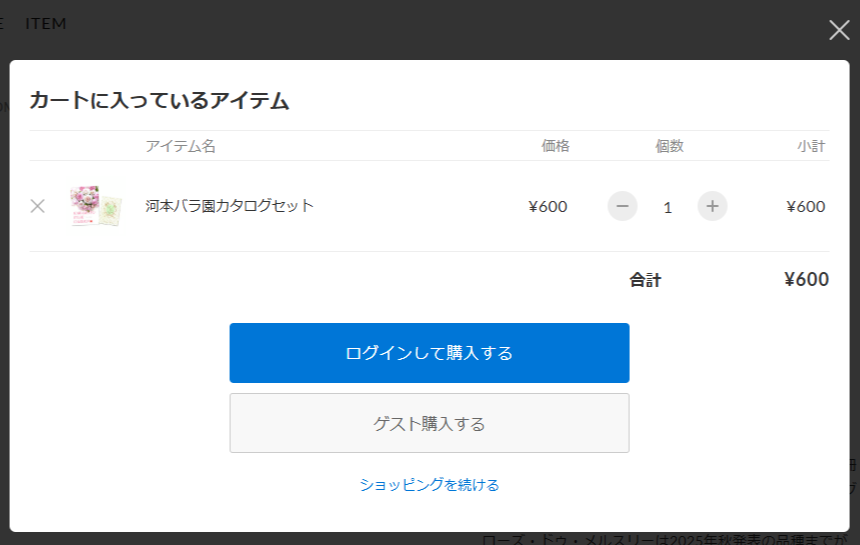Close the cart popup with the X
The height and width of the screenshot is (545, 860).
point(839,30)
